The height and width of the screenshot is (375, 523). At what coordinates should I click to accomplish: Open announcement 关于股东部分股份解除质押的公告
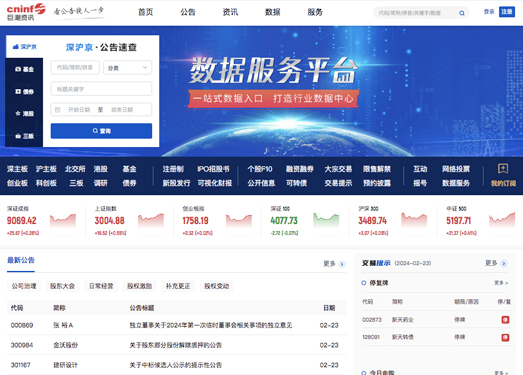coord(176,345)
